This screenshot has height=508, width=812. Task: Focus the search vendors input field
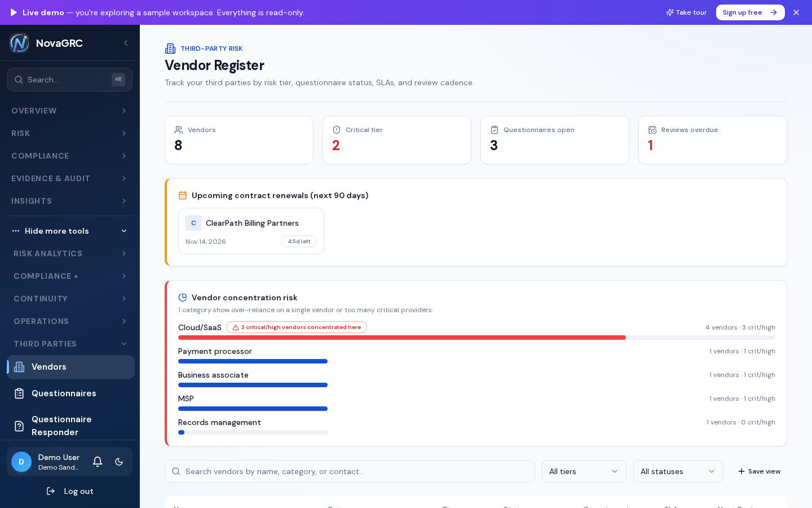350,471
